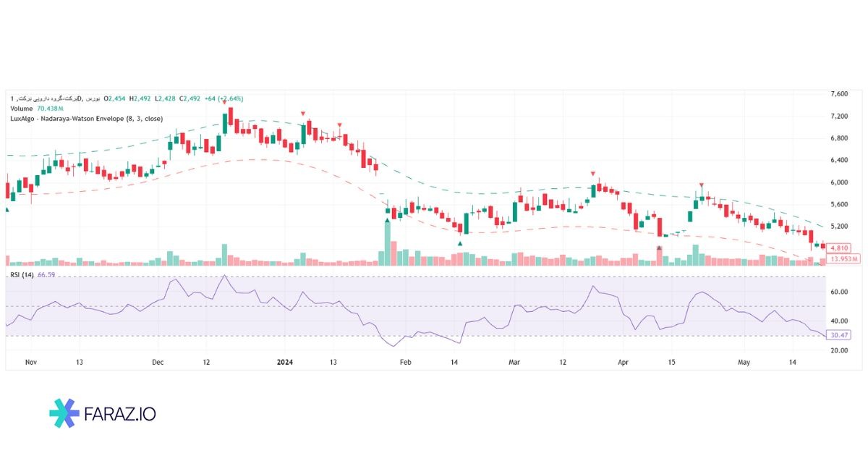Select the red down-arrow marker right after 2024 label
Image resolution: width=868 pixels, height=456 pixels.
[x=303, y=114]
